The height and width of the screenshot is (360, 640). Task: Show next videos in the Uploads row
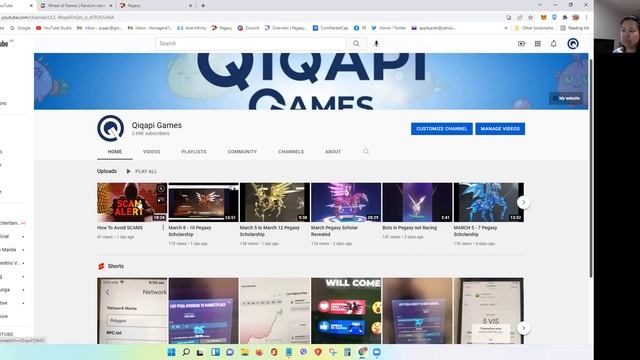pos(523,202)
